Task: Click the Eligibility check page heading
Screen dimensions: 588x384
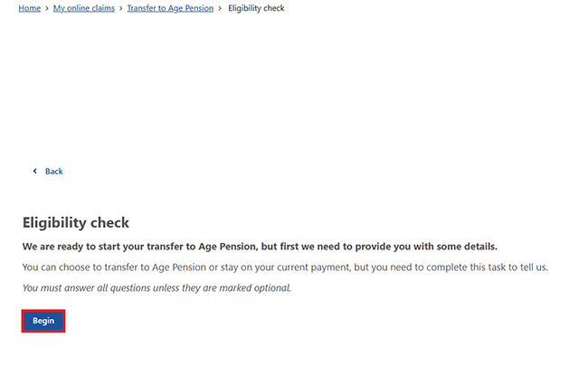Action: point(76,222)
